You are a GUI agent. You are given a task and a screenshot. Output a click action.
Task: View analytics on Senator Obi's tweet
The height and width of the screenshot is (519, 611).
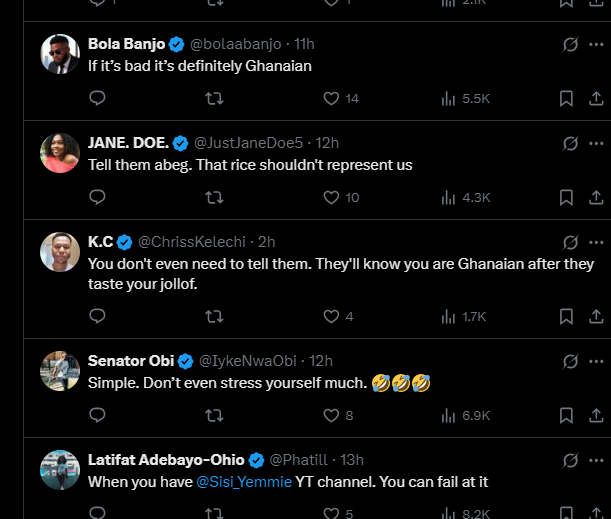coord(447,415)
